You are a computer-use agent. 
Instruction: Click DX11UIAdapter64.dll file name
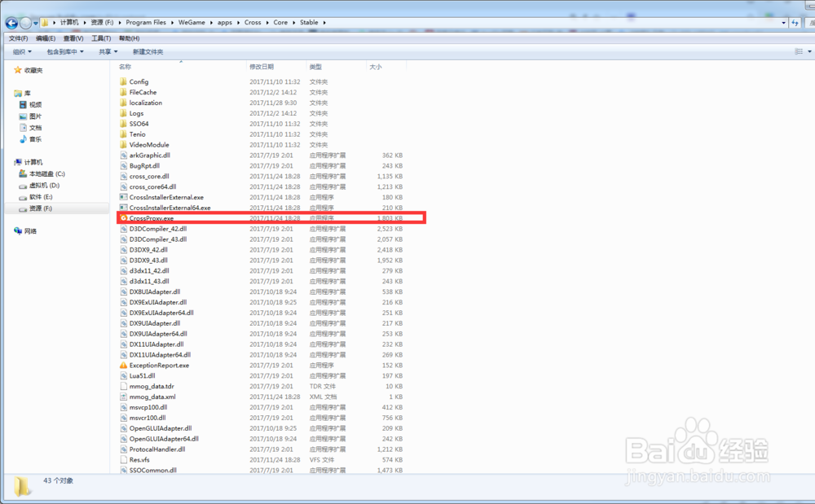click(x=160, y=355)
